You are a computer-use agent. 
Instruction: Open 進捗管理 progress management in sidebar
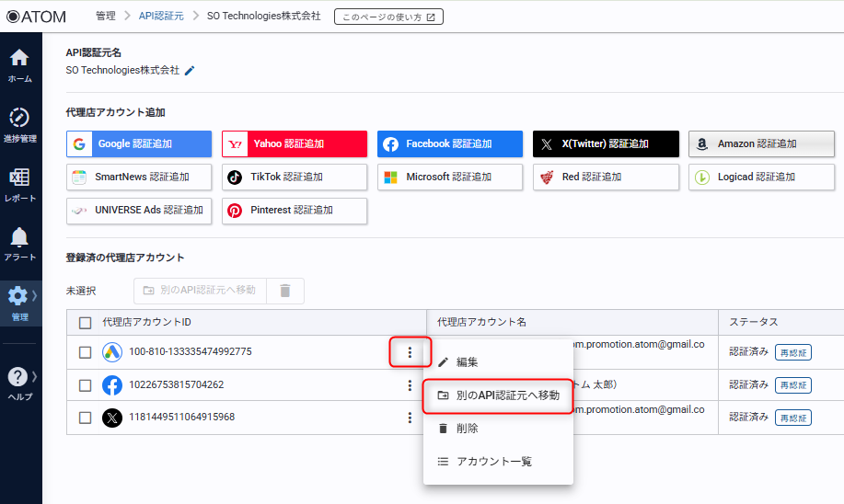[19, 122]
